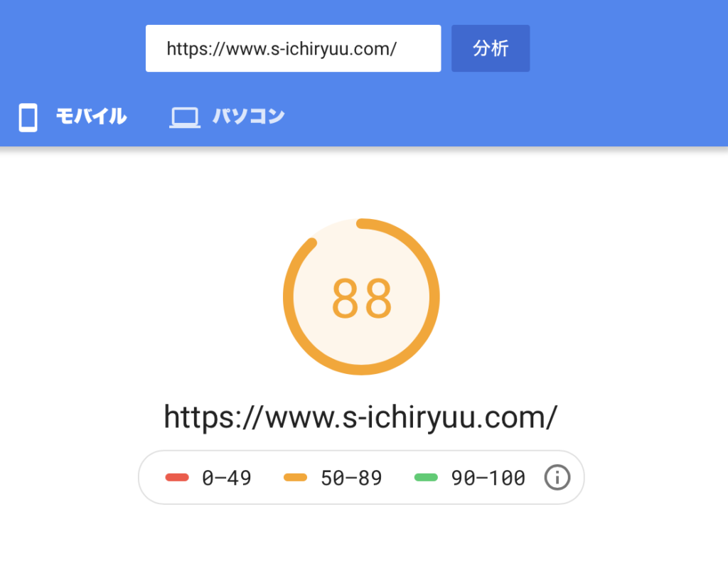The width and height of the screenshot is (728, 561).
Task: Switch to the モバイル tab
Action: click(73, 117)
